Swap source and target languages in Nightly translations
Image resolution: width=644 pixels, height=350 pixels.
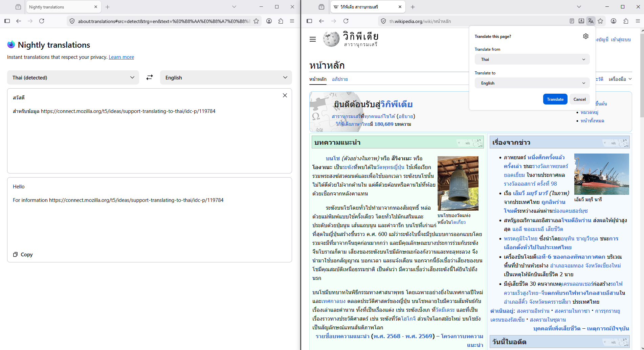click(150, 77)
